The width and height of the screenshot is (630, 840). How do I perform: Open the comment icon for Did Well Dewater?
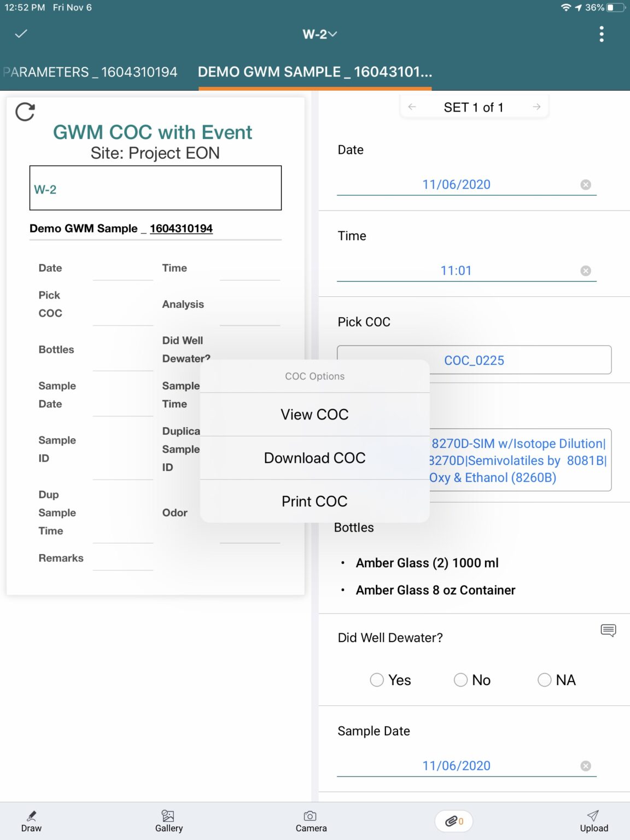[x=609, y=631]
